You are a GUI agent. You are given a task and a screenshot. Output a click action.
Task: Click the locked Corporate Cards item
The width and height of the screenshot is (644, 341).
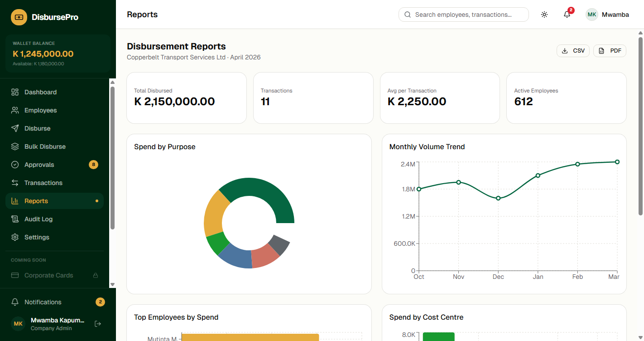(x=54, y=275)
